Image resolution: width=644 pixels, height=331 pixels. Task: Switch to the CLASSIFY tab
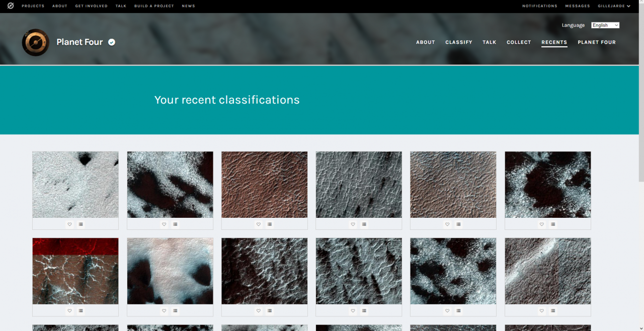click(459, 42)
